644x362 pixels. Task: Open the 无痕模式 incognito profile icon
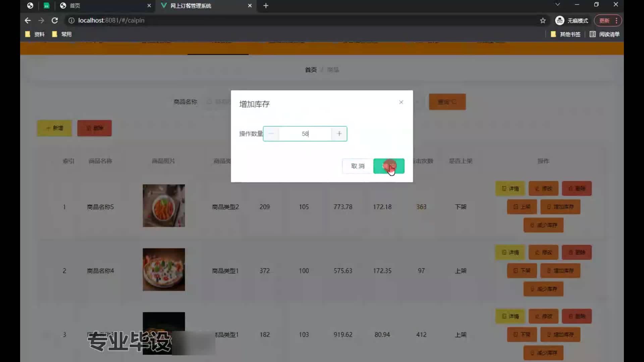(x=559, y=20)
